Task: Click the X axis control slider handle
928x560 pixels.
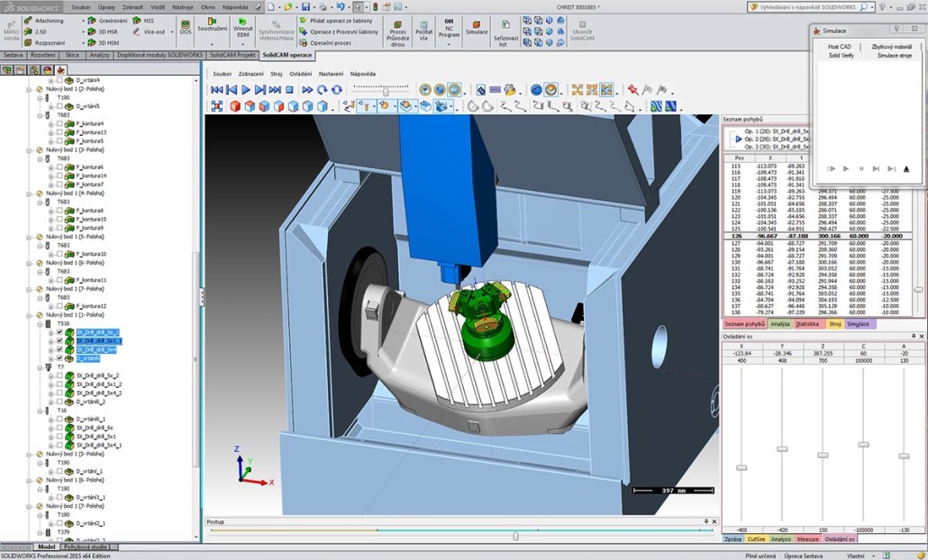Action: click(741, 468)
